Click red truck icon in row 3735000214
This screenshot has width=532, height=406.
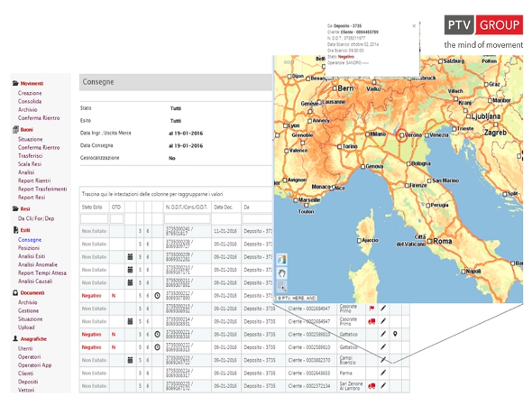pyautogui.click(x=371, y=321)
